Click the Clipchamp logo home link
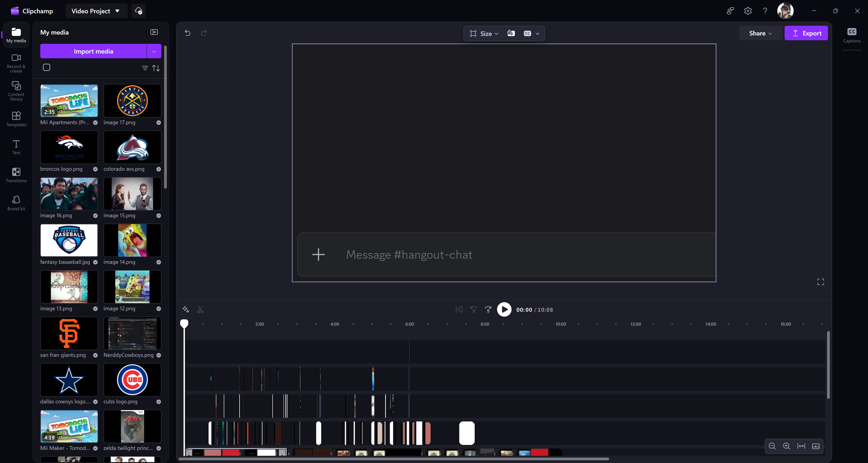Image resolution: width=868 pixels, height=463 pixels. (x=32, y=11)
